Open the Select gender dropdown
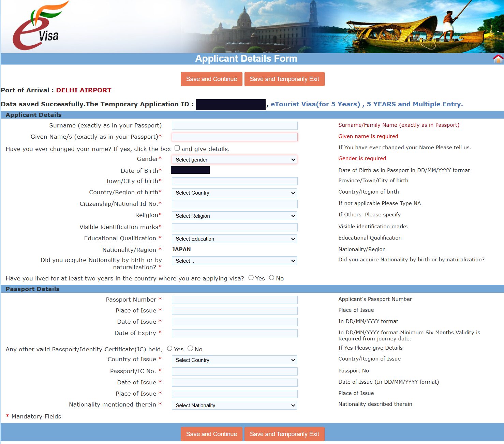Viewport: 504px width, 444px height. coord(234,159)
